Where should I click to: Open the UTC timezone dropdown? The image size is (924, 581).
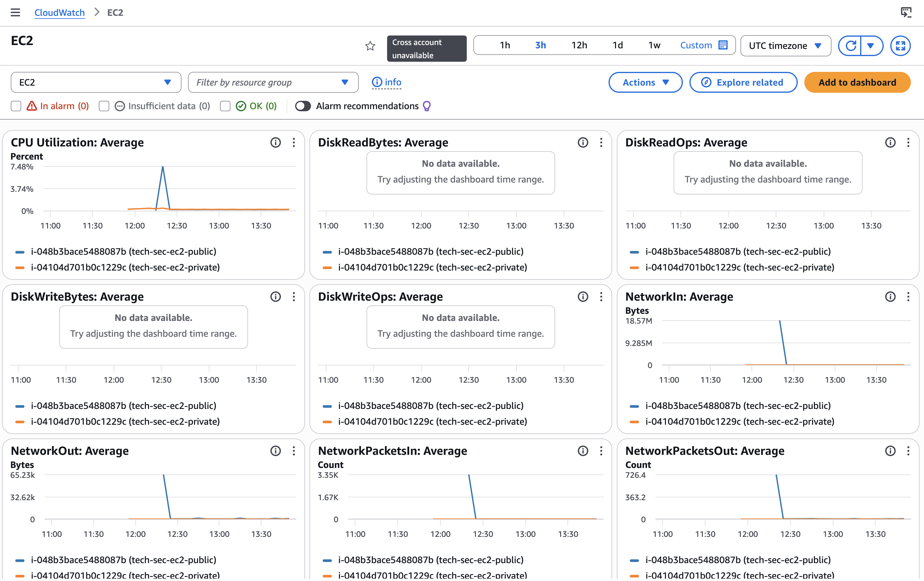(x=786, y=46)
